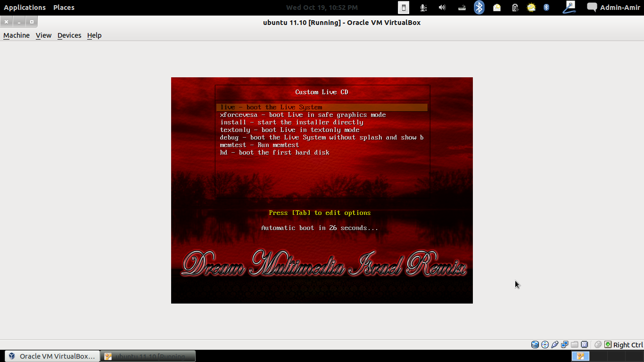Screen dimensions: 644x362
Task: Switch to Oracle VM VirtualBox taskbar window
Action: click(x=52, y=356)
